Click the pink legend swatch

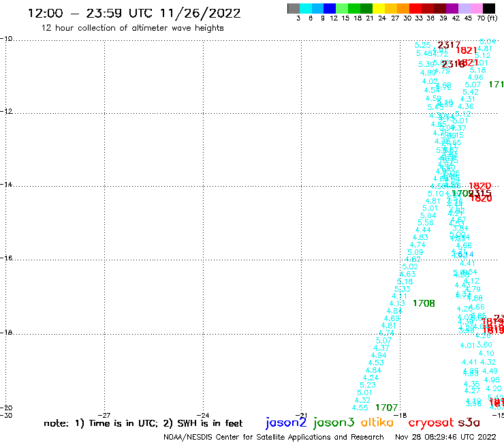coord(476,8)
